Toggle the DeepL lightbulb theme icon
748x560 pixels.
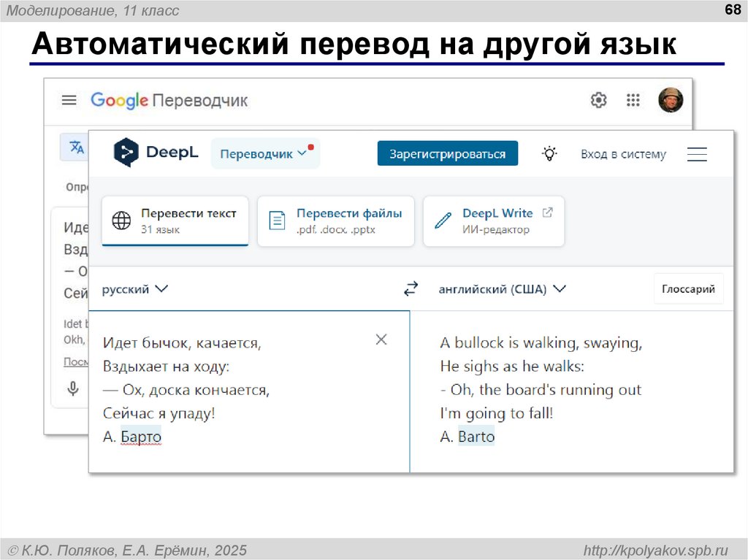(x=549, y=153)
